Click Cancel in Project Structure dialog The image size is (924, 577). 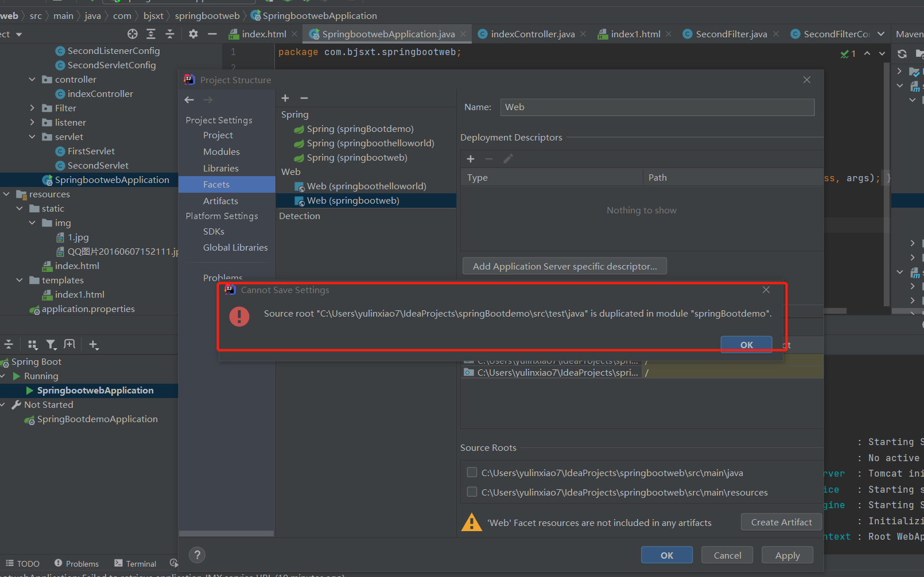pyautogui.click(x=727, y=555)
